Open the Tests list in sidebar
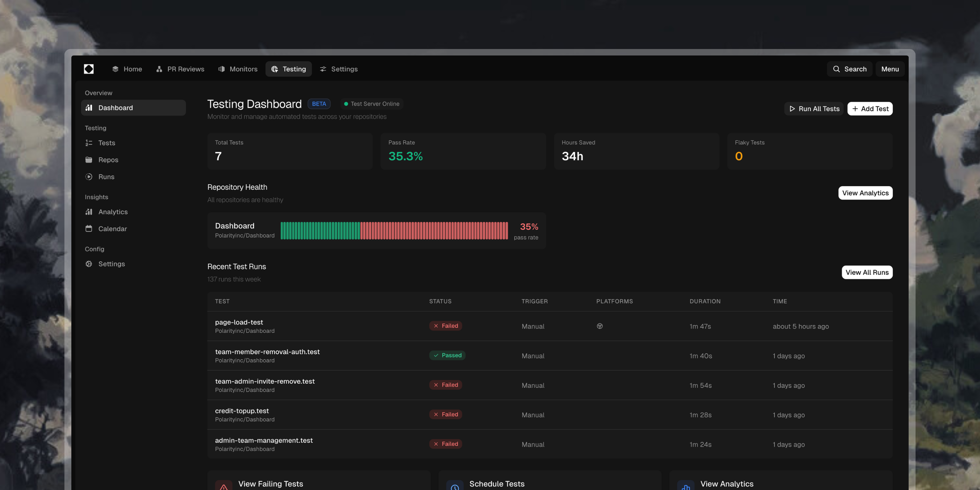 106,143
